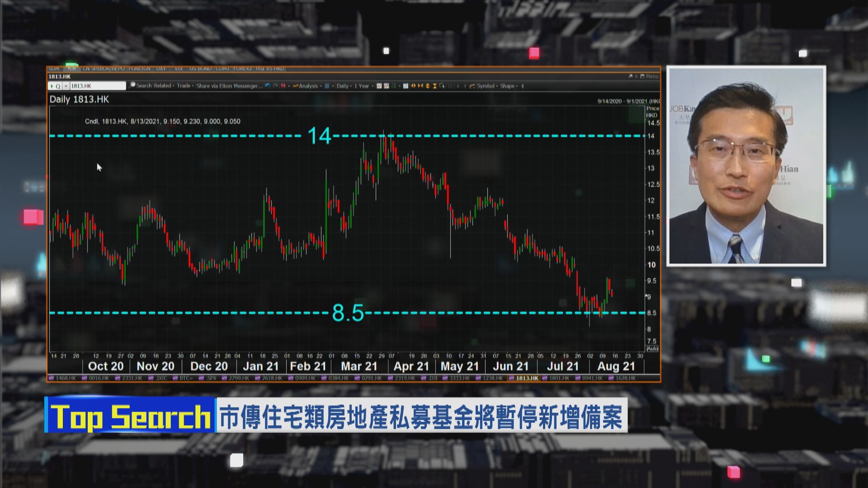Toggle the Auto scale option on price axis
The image size is (868, 488).
click(x=653, y=349)
